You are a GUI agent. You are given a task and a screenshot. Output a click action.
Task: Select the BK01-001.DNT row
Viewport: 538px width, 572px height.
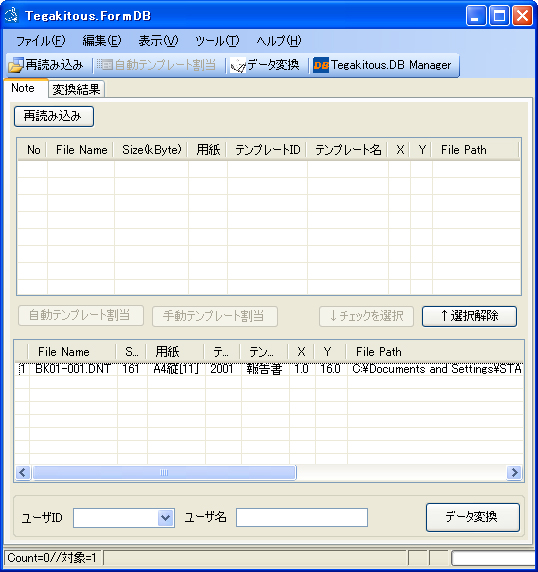tap(269, 369)
